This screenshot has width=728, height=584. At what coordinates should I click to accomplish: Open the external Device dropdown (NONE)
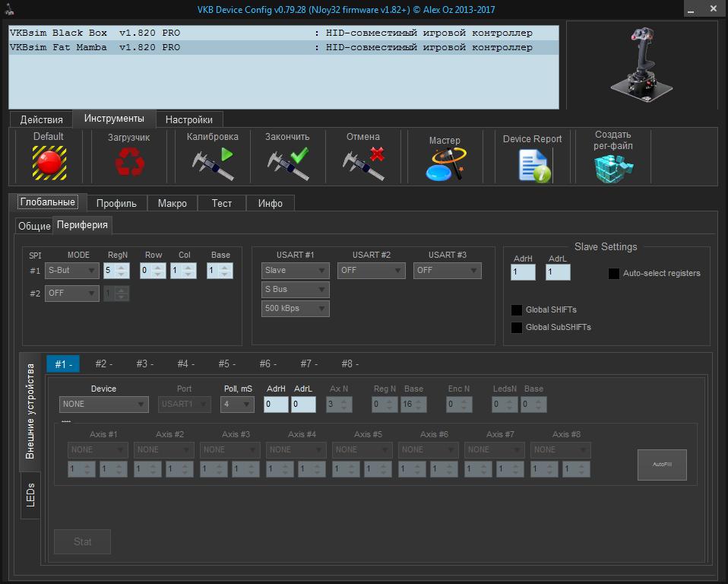click(x=104, y=405)
